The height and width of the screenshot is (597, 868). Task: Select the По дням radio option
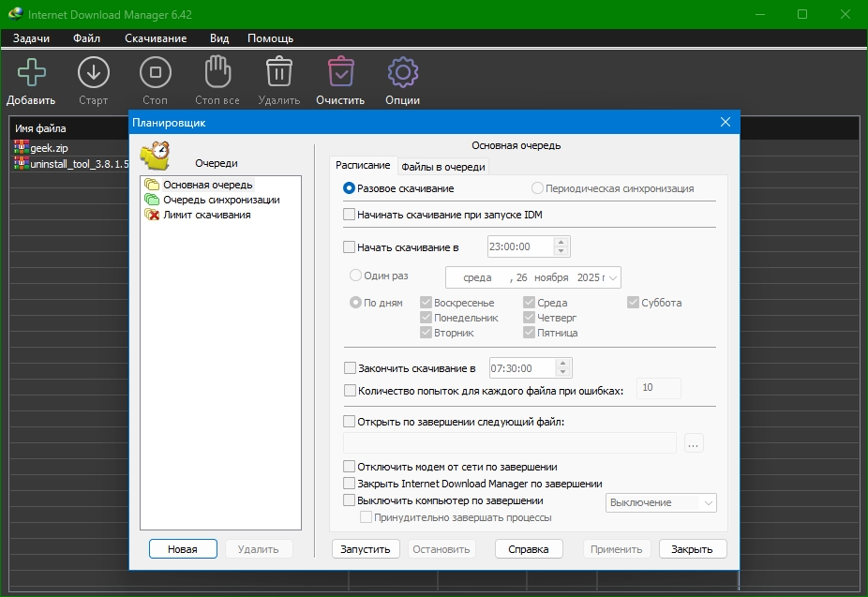355,303
